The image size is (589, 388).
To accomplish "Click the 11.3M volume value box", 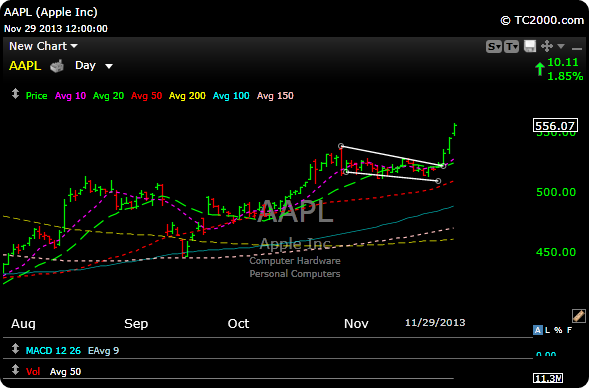I will (548, 378).
